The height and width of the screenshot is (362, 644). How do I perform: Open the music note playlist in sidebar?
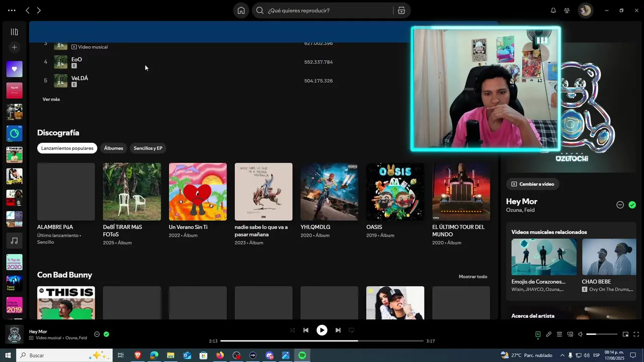[x=14, y=241]
